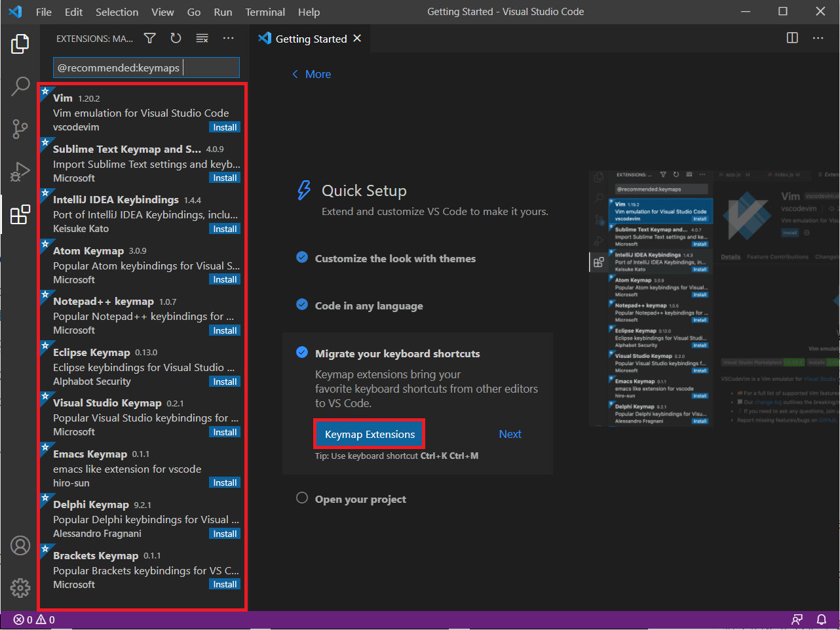Open the Terminal menu
Viewport: 840px width, 630px height.
click(x=265, y=12)
